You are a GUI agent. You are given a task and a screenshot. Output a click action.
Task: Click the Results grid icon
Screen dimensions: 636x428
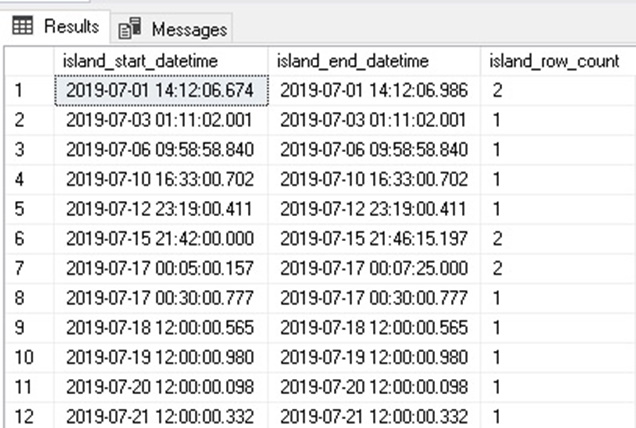click(x=23, y=26)
